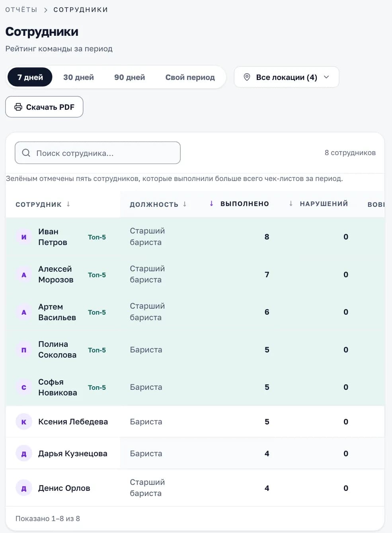The height and width of the screenshot is (533, 392).
Task: Download report via Скачать PDF button
Action: [x=44, y=107]
